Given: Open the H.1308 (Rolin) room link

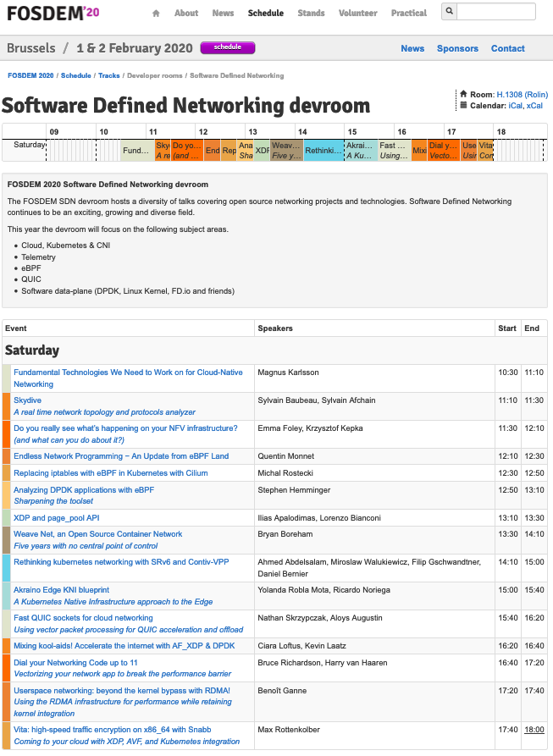Looking at the screenshot, I should tap(523, 95).
